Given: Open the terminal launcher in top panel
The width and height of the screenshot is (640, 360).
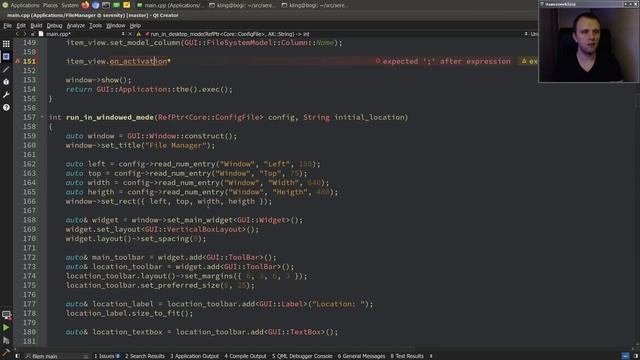Looking at the screenshot, I should pyautogui.click(x=106, y=5).
